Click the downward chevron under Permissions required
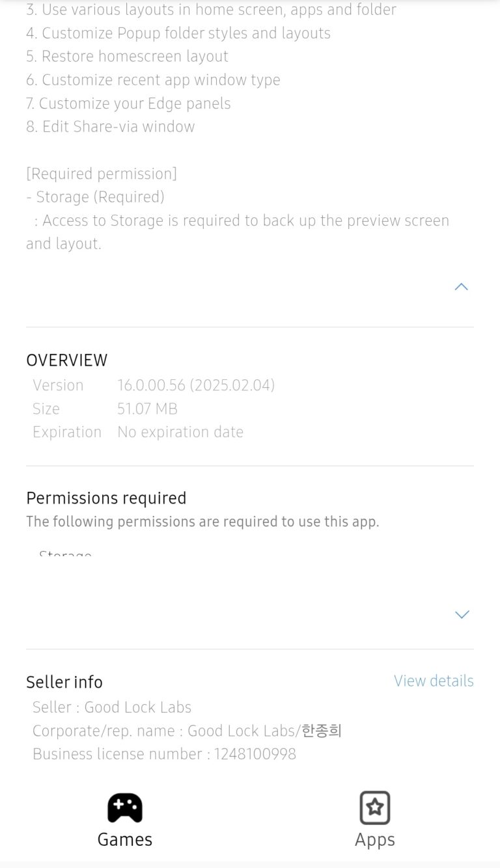Viewport: 500px width, 868px height. tap(462, 614)
